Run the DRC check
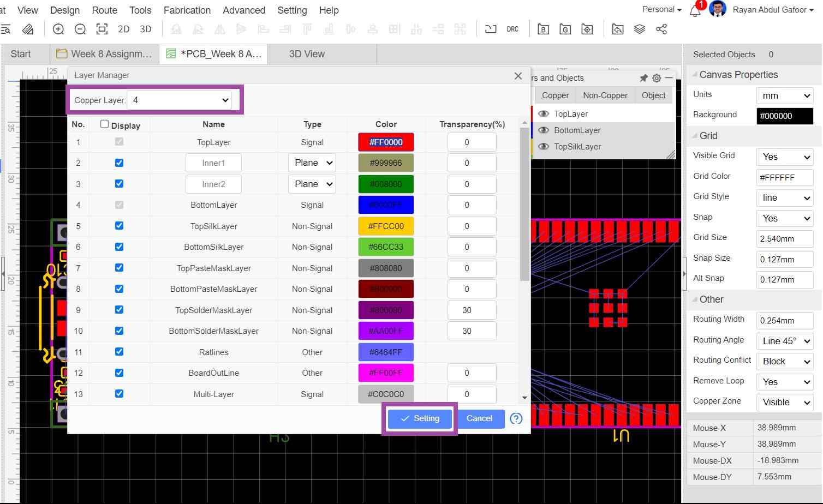823x504 pixels. point(512,29)
